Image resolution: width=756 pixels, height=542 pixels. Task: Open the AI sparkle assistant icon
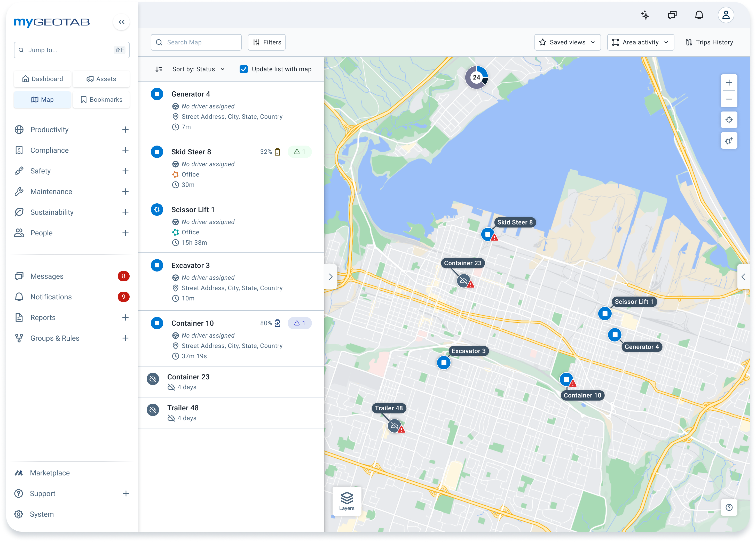(645, 15)
